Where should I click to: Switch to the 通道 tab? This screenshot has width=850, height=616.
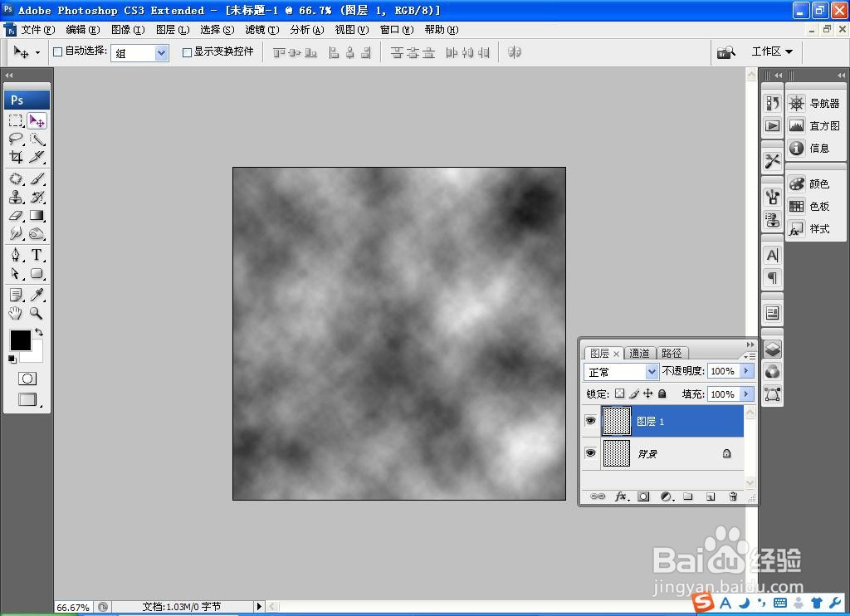pyautogui.click(x=640, y=353)
